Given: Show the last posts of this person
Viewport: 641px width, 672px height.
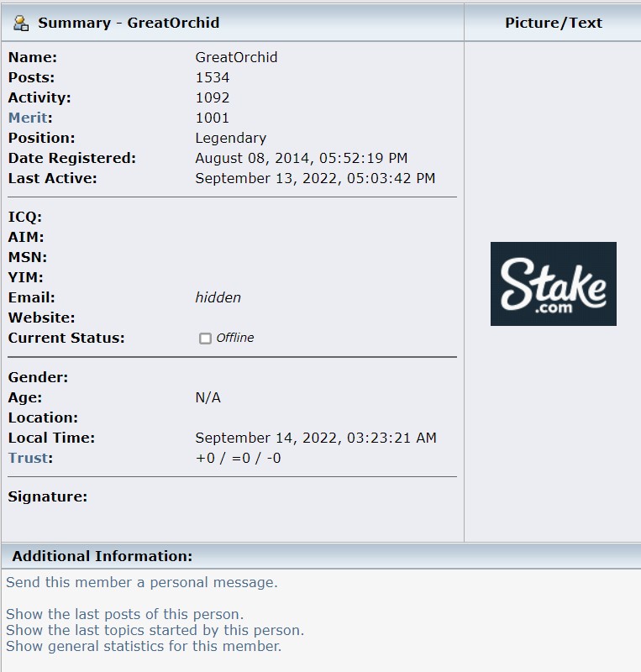Looking at the screenshot, I should tap(125, 614).
